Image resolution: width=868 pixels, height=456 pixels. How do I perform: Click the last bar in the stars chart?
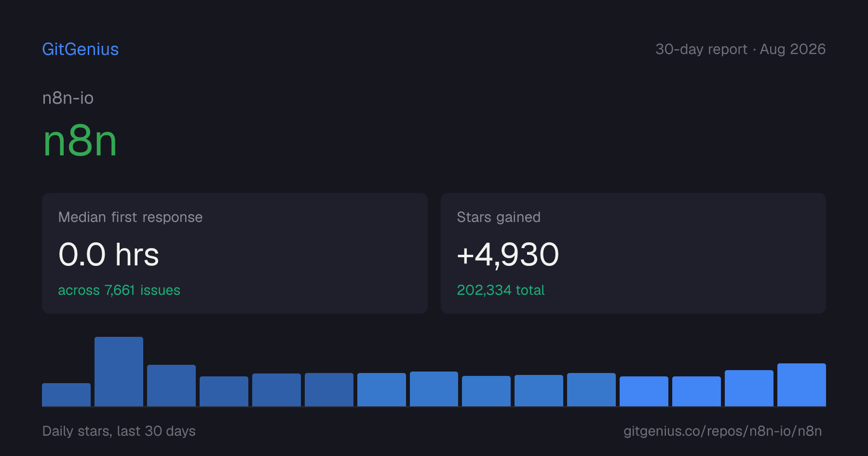(x=801, y=385)
